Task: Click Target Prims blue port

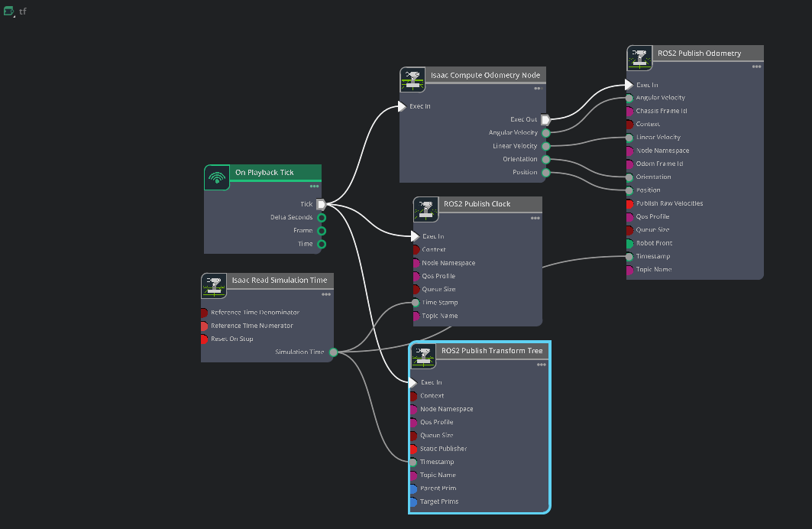Action: click(x=413, y=501)
